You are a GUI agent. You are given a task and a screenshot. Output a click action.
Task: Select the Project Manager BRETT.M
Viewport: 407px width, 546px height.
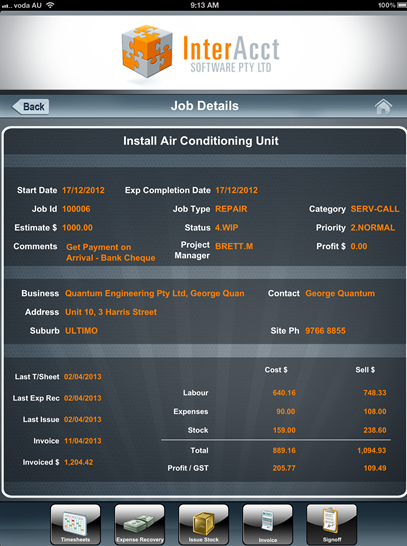click(x=234, y=247)
